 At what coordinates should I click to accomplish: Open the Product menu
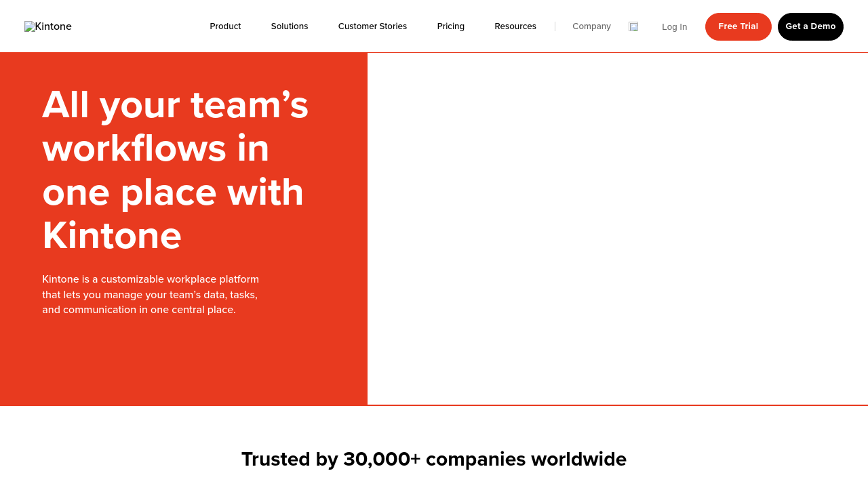[225, 26]
